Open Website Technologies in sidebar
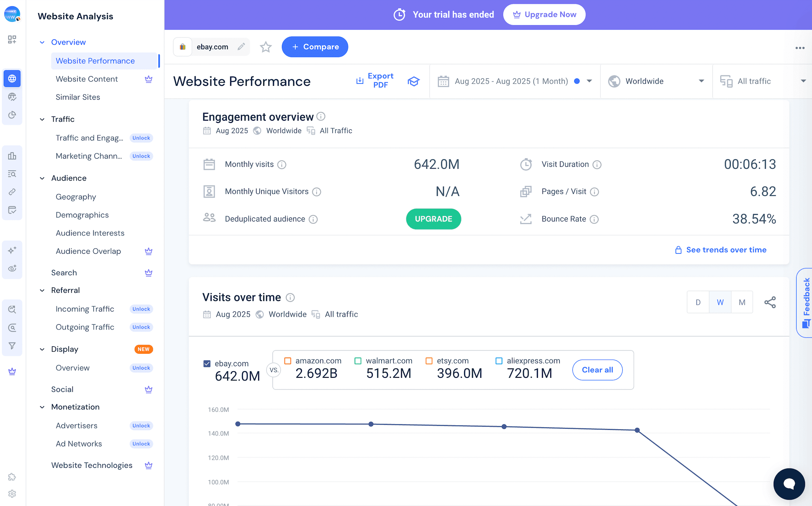 coord(92,465)
